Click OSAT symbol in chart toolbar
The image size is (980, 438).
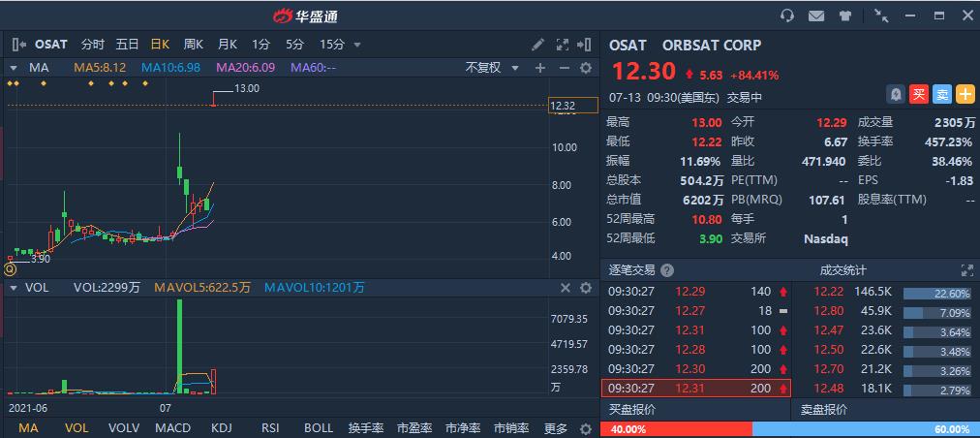point(51,45)
